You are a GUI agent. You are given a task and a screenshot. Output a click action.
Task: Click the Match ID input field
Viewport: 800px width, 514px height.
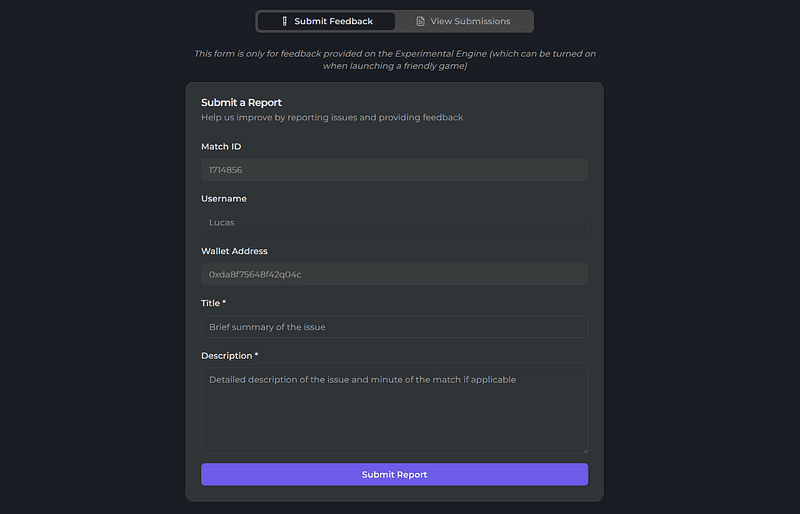(x=394, y=170)
